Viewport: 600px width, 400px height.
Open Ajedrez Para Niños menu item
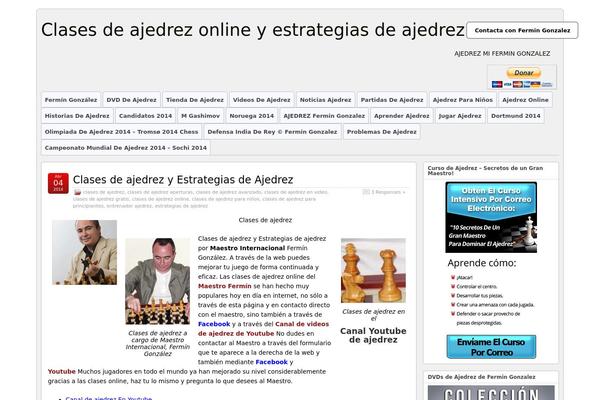click(463, 100)
